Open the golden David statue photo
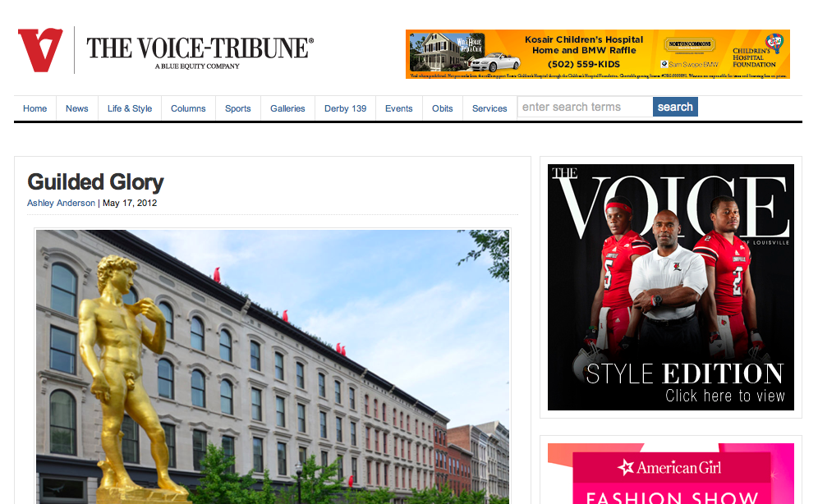Screen dimensions: 818x504 coord(273,366)
